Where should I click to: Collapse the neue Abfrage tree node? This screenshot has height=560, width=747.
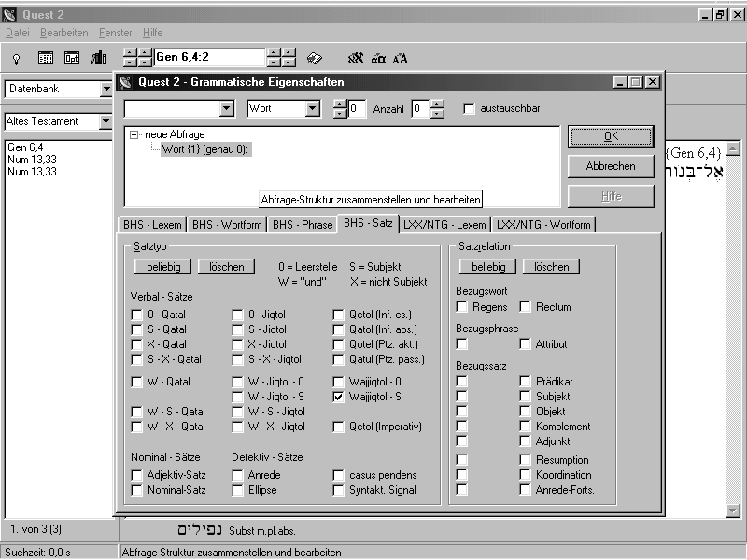[x=134, y=135]
